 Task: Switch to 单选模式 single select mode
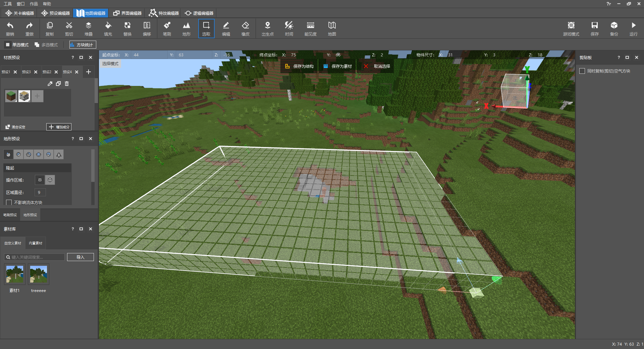pos(17,45)
